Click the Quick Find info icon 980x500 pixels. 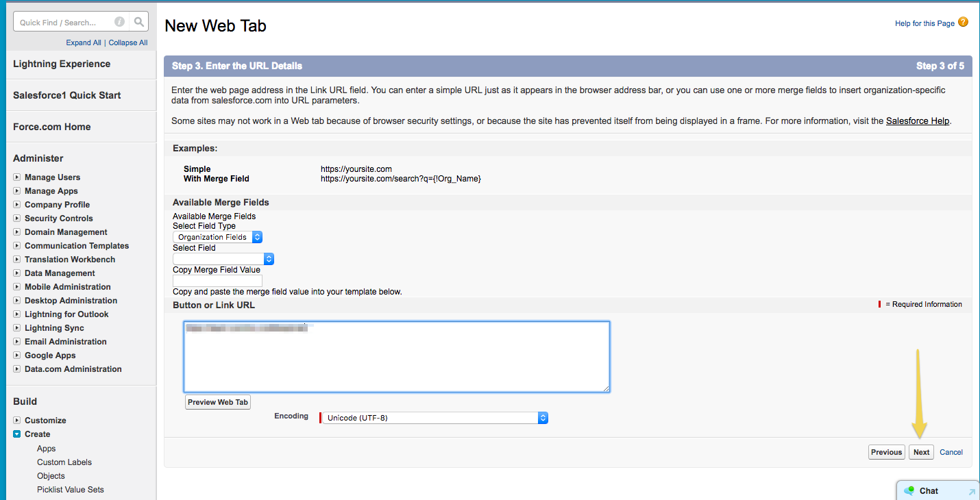[119, 22]
